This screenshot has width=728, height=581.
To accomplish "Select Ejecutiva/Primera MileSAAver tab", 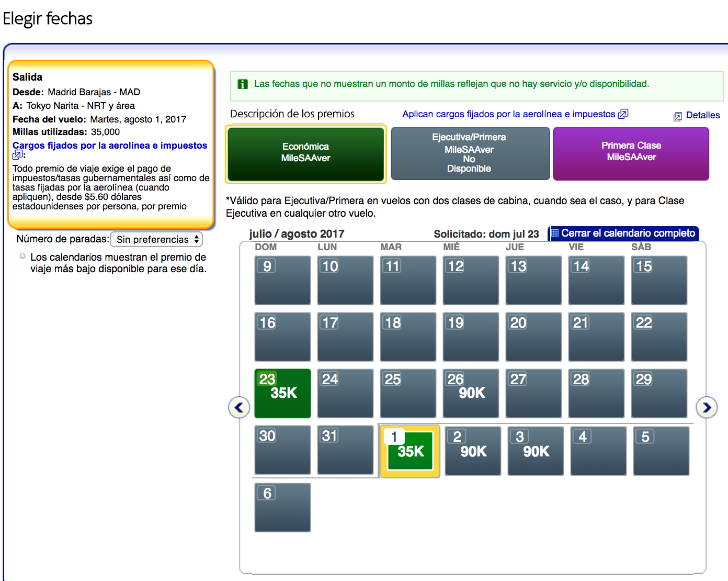I will coord(470,153).
